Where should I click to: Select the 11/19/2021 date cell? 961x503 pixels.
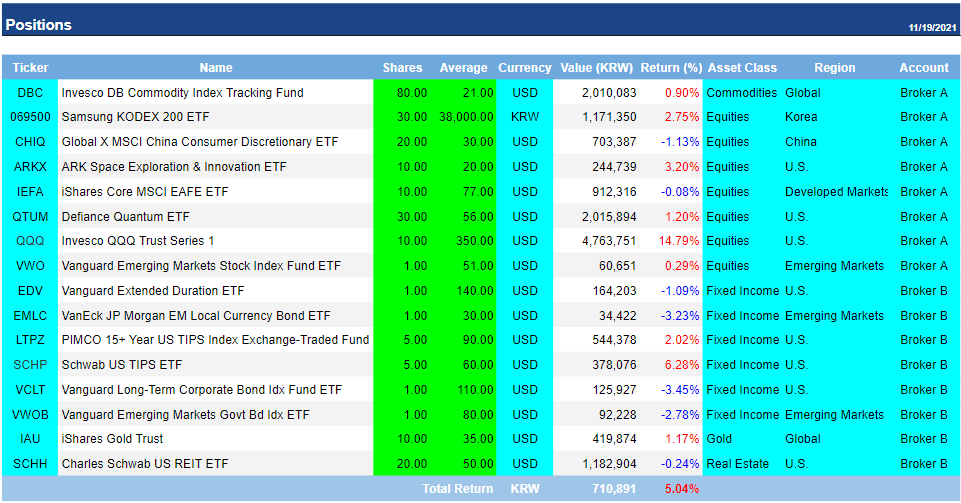point(932,26)
